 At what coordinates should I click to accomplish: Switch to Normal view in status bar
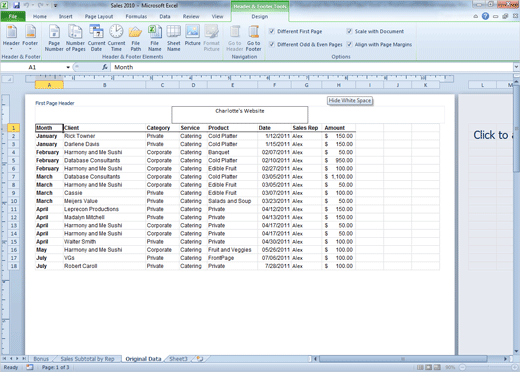pos(420,367)
